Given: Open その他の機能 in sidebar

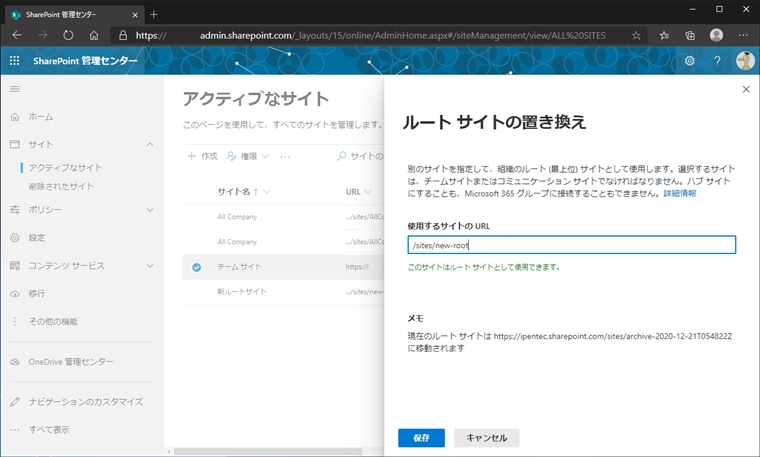Looking at the screenshot, I should point(53,321).
